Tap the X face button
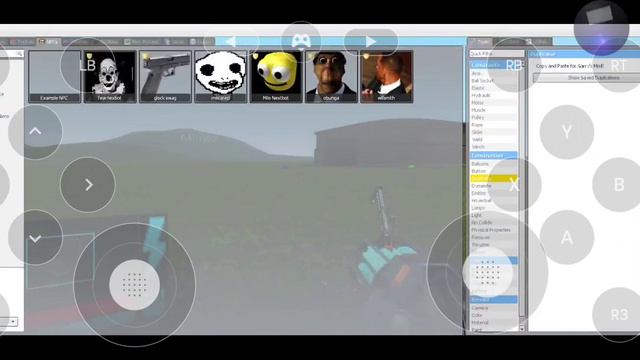The width and height of the screenshot is (640, 360). pyautogui.click(x=514, y=185)
